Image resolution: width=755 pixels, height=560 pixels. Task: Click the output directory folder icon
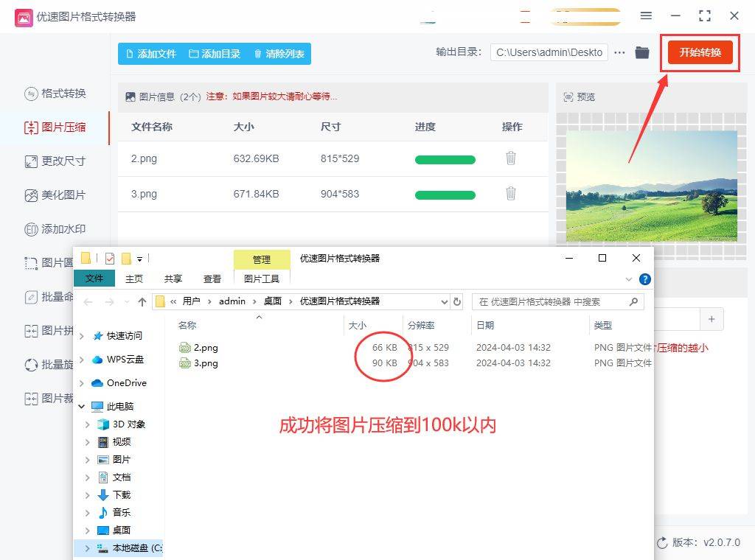click(x=642, y=52)
